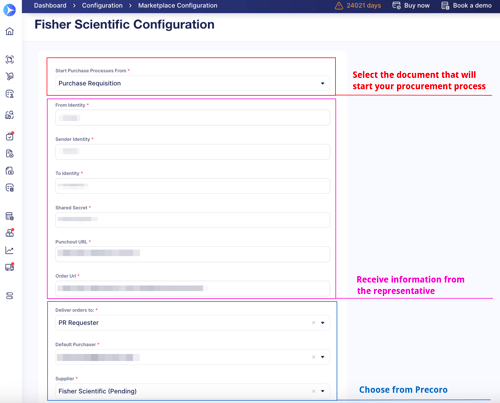Go to Dashboard breadcrumb
The image size is (500, 403).
[x=50, y=6]
